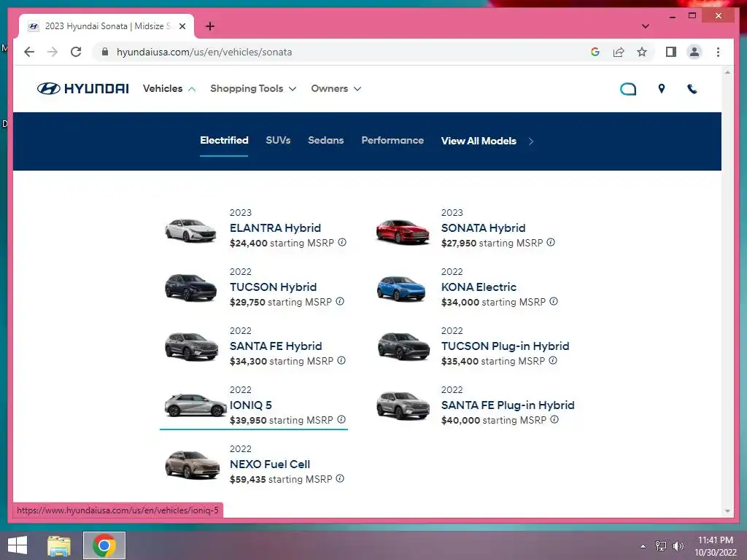Click View All Models
Screen dimensions: 747x560
point(479,141)
